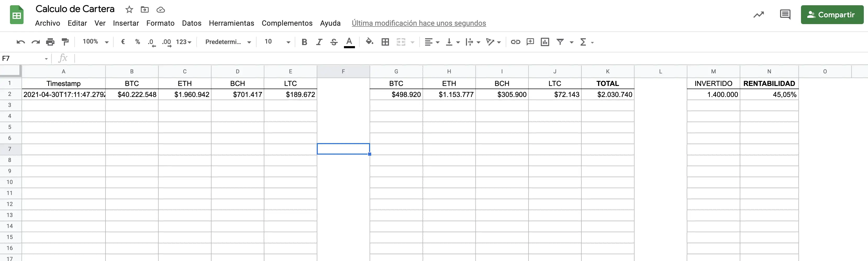Select the TOTAL header cell
Viewport: 868px width, 261px height.
pyautogui.click(x=608, y=83)
